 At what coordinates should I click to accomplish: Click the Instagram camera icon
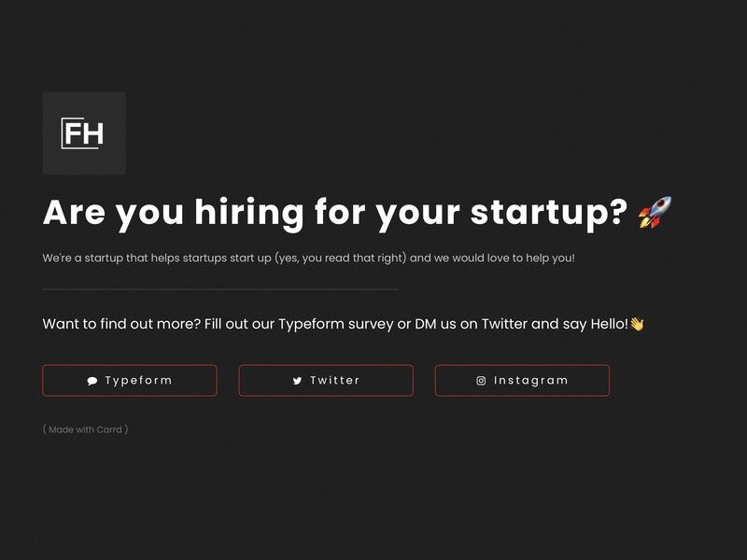pos(481,381)
